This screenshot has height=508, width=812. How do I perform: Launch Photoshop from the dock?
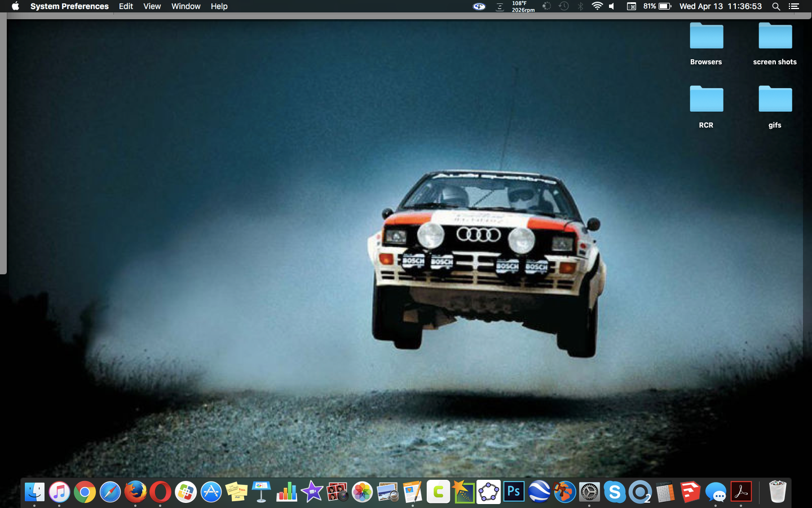514,492
